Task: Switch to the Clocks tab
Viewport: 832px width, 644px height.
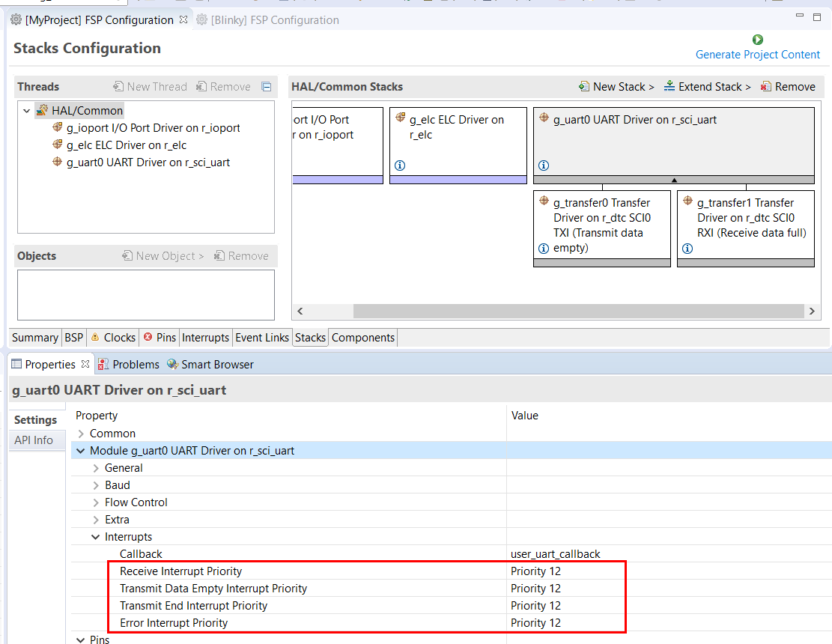Action: [113, 338]
